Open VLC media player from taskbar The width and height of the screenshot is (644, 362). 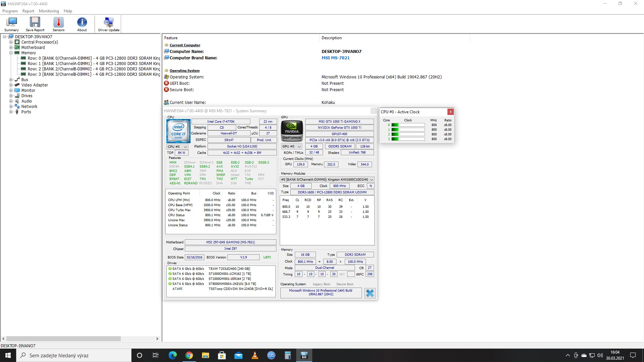(255, 355)
